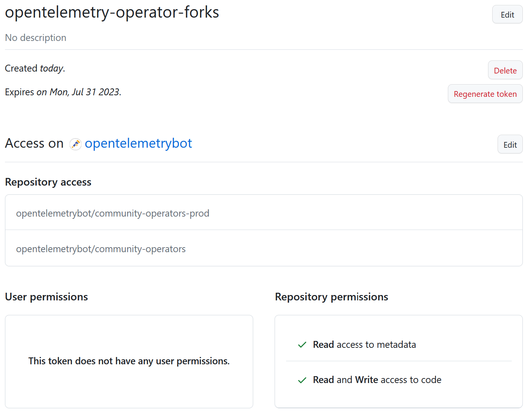The height and width of the screenshot is (419, 532).
Task: Click the token key icon beside opentelemetrybot
Action: (75, 144)
